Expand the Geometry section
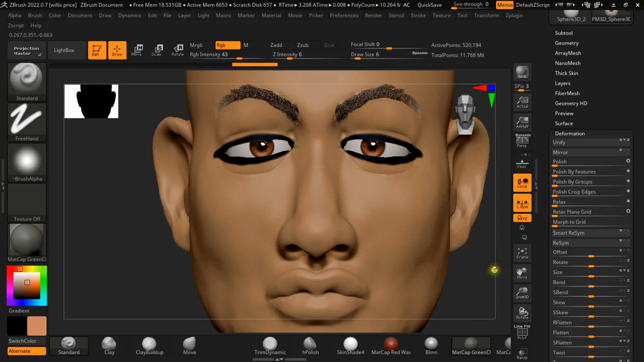 click(566, 43)
